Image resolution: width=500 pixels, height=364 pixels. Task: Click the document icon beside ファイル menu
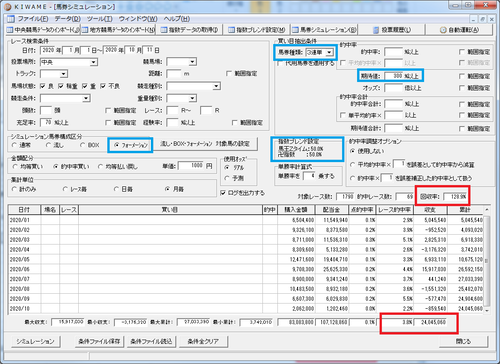(x=11, y=19)
